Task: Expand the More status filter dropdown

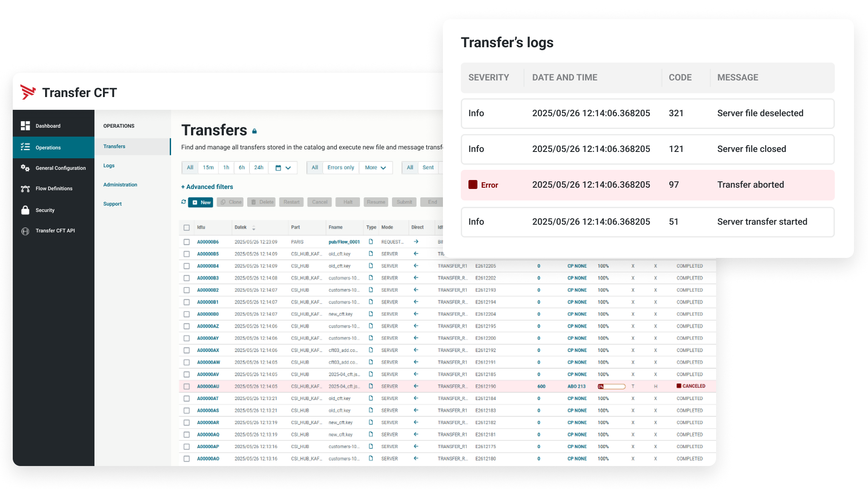Action: click(x=375, y=168)
